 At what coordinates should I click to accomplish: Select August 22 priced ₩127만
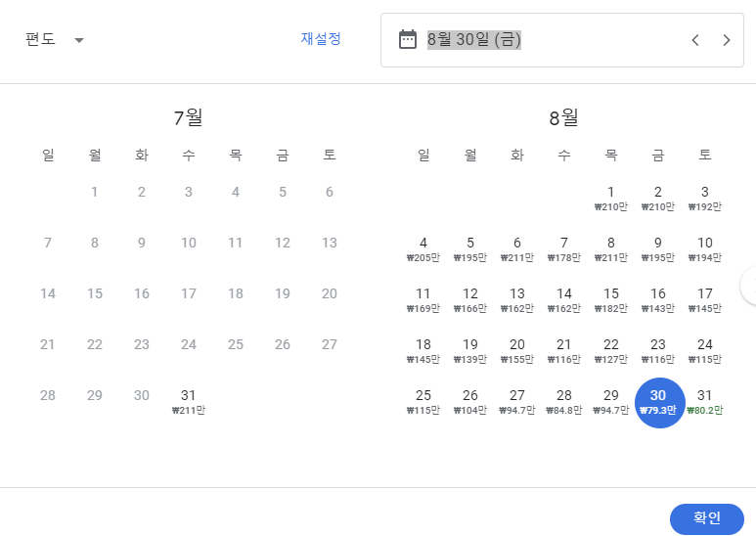coord(611,351)
